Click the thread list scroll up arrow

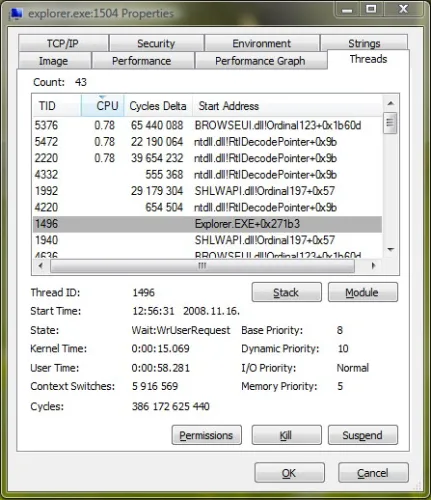point(390,104)
